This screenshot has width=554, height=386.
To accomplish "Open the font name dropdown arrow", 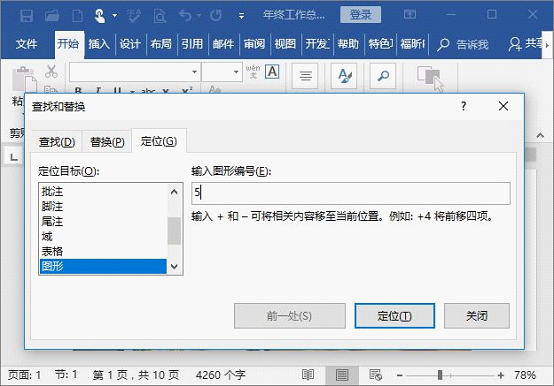I will [194, 72].
